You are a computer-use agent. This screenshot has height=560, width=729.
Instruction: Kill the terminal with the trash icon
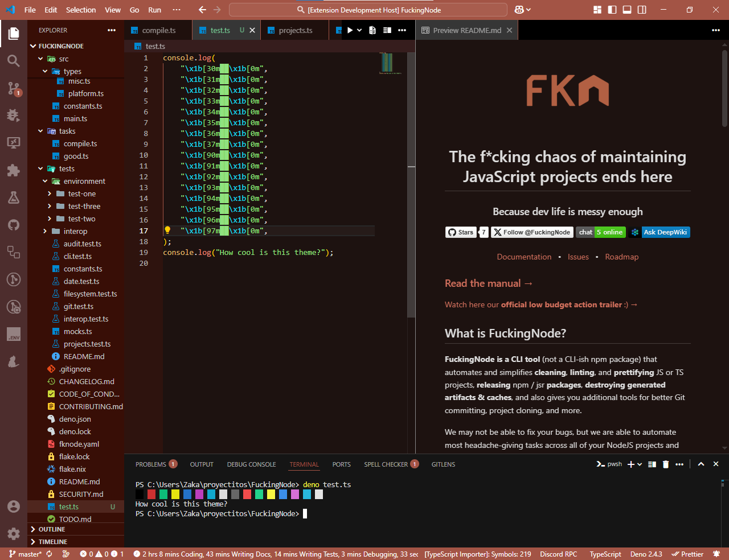coord(666,464)
